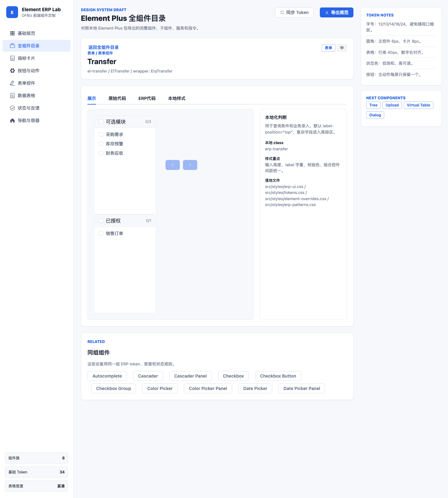
Task: Open 状态与反馈 in the sidebar
Action: [36, 108]
